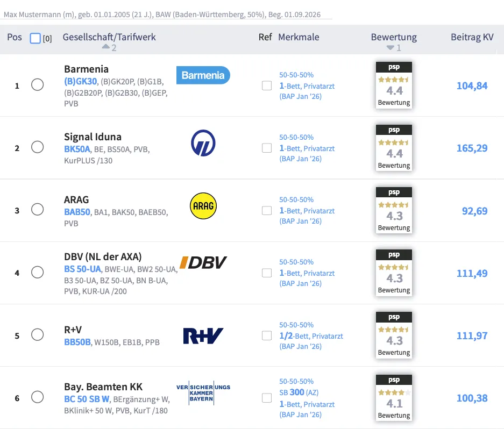Click the Merkmale column header
The height and width of the screenshot is (429, 504).
299,37
